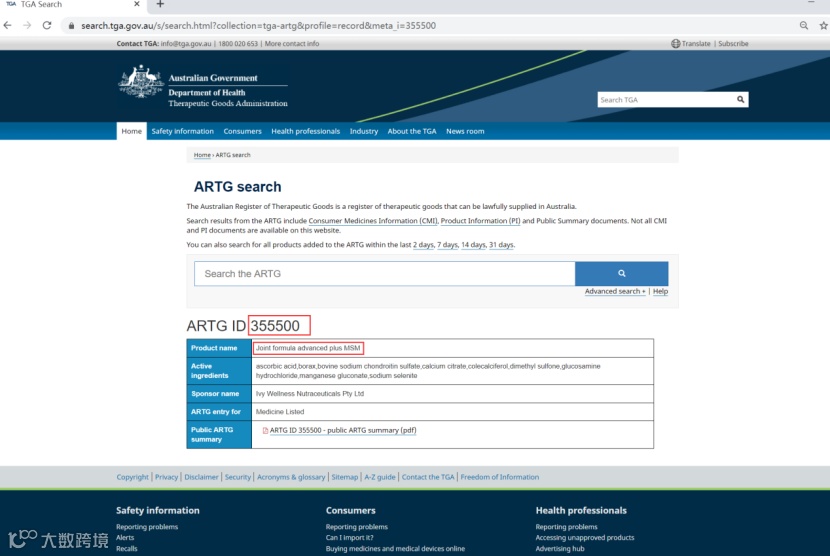The width and height of the screenshot is (830, 556).
Task: Click the padlock site security icon
Action: point(71,25)
